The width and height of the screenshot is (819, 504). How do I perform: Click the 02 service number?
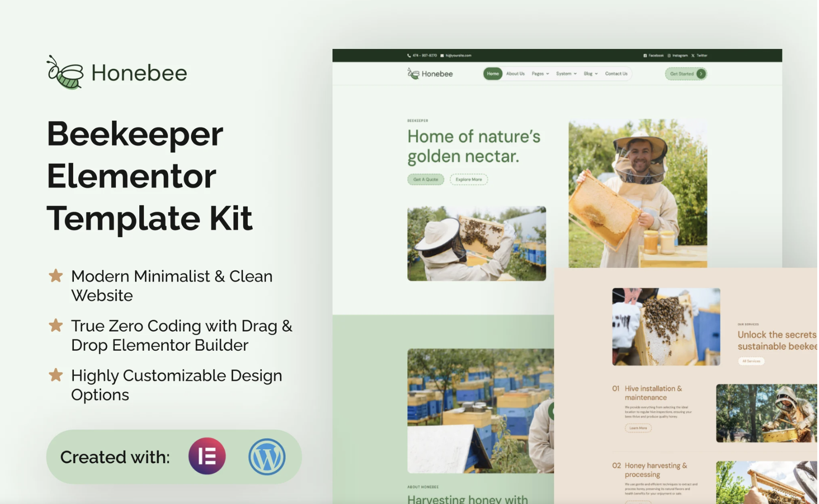[616, 465]
